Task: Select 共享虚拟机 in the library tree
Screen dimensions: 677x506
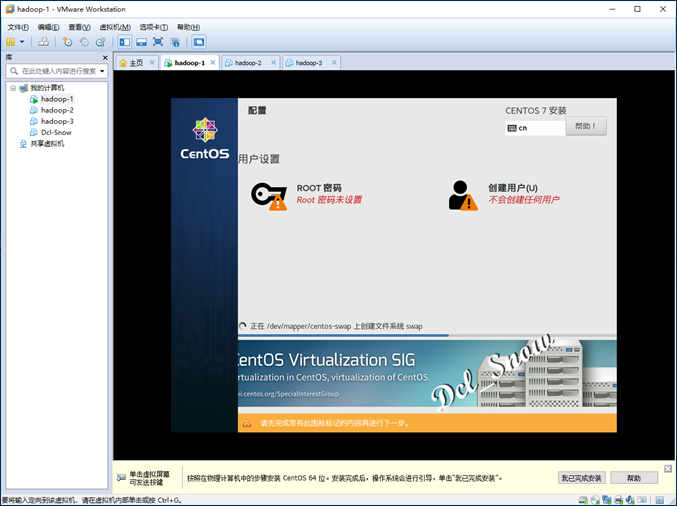Action: coord(42,144)
